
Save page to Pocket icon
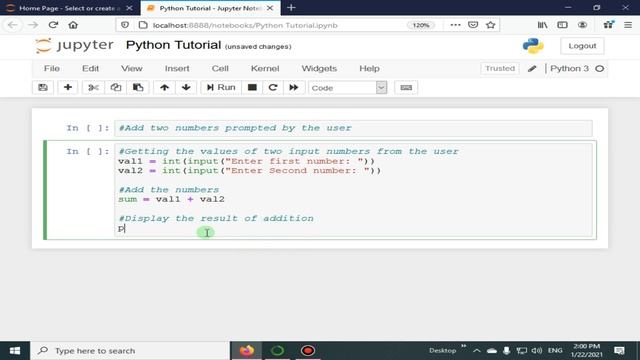(x=473, y=25)
